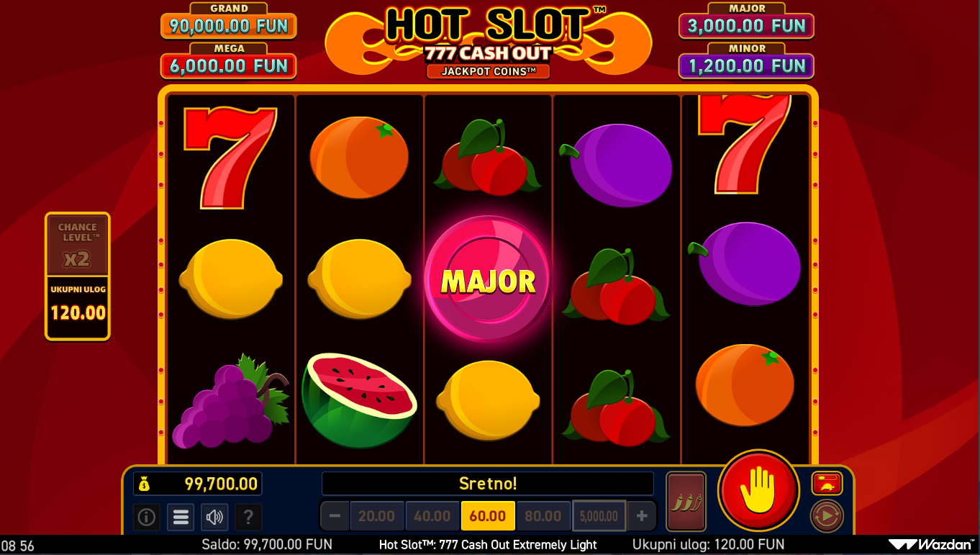Screen dimensions: 980x555
Task: Choose the 60.00 highlighted bet
Action: [488, 516]
